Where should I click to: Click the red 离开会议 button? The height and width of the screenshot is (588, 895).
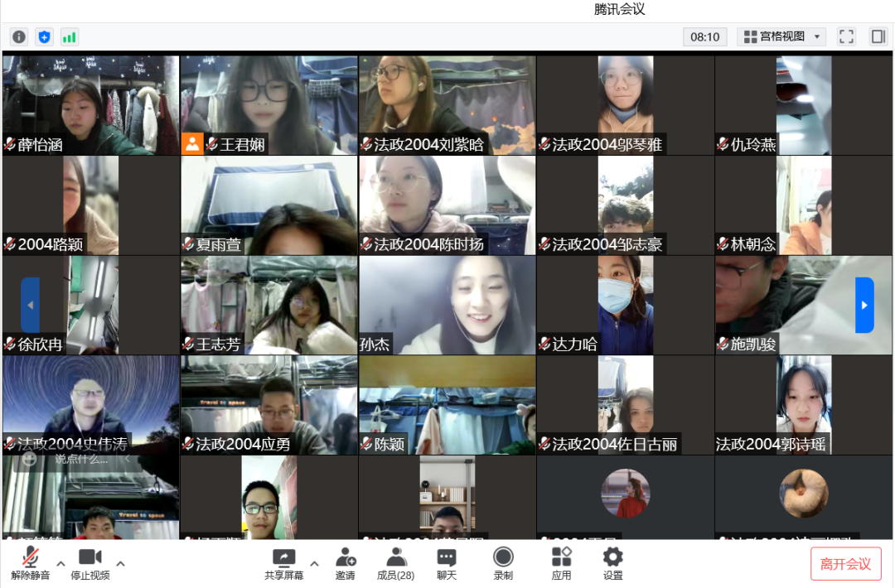(x=845, y=564)
